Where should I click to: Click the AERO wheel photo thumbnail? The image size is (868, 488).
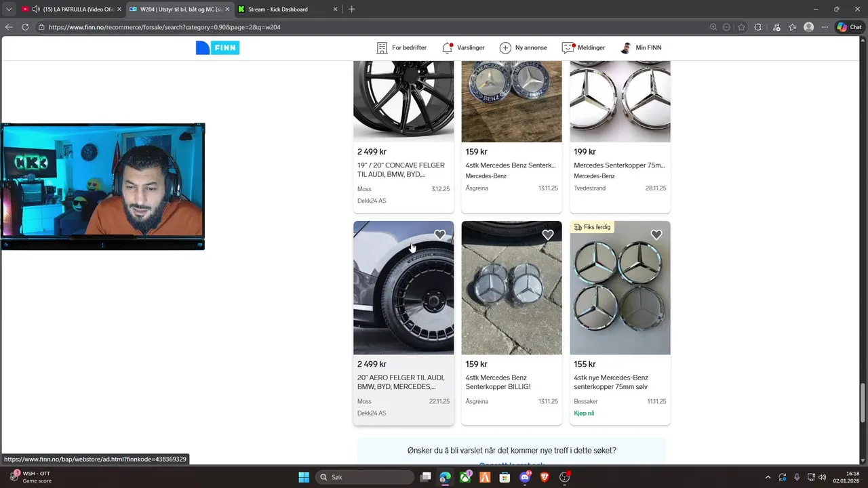pyautogui.click(x=403, y=287)
